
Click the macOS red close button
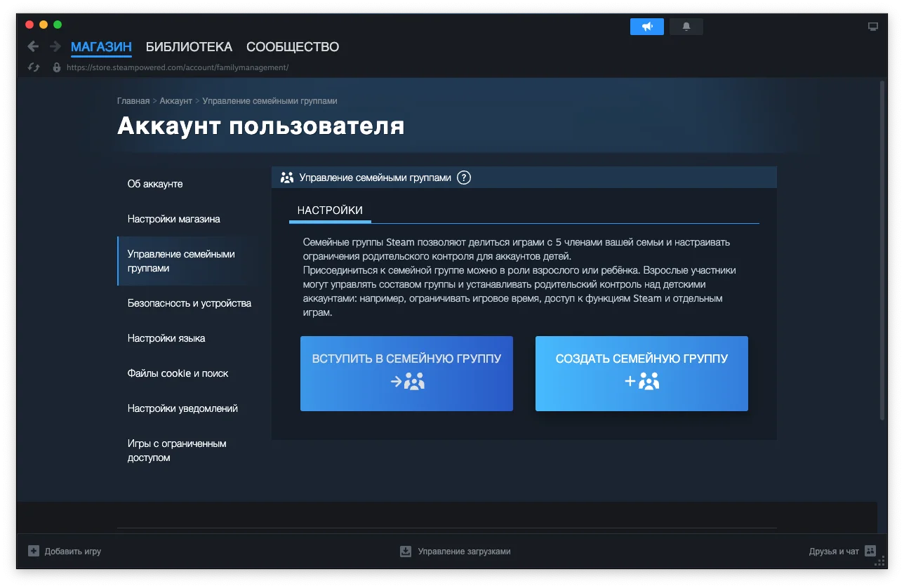[29, 25]
